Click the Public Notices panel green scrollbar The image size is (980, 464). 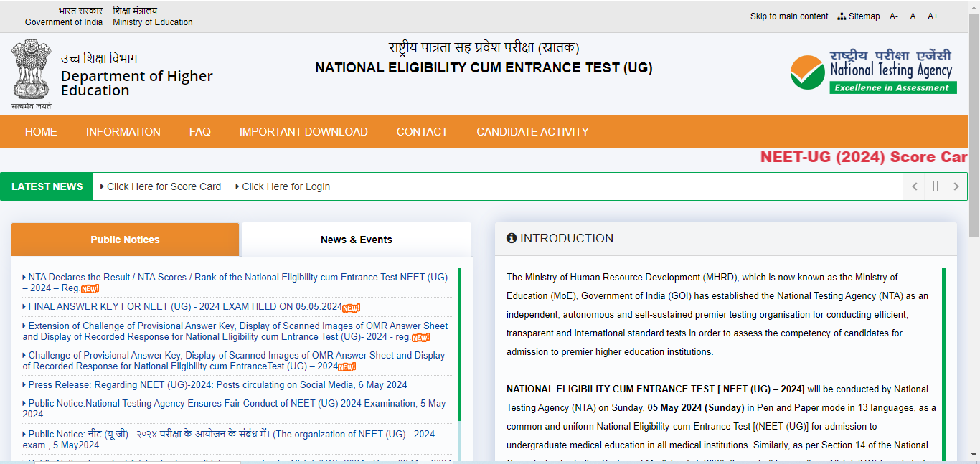coord(459,344)
